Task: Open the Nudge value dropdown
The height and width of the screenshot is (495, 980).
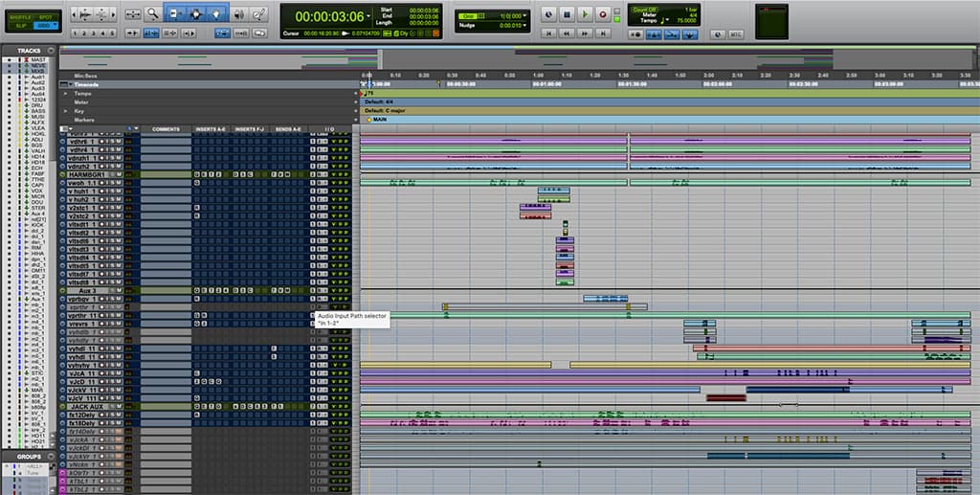Action: coord(524,26)
